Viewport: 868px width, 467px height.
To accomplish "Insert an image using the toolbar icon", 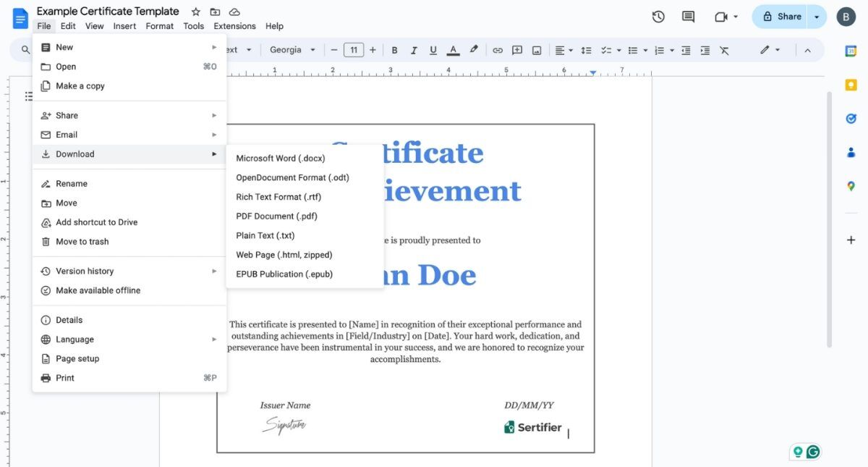I will 536,50.
